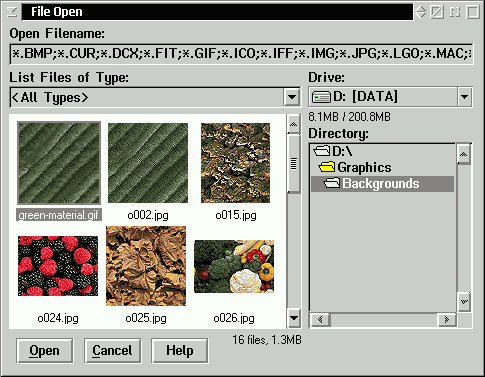Click the four-squares title bar icon
Image resolution: width=485 pixels, height=377 pixels.
pos(455,13)
